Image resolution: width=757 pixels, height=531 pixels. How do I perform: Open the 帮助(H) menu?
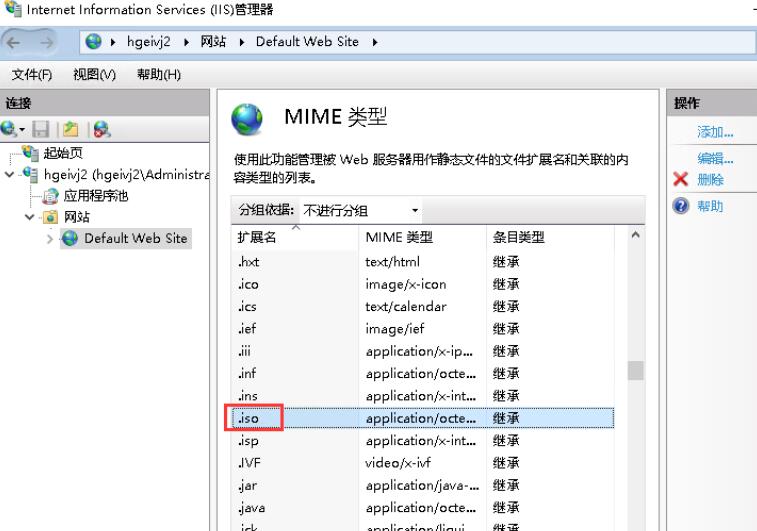159,75
